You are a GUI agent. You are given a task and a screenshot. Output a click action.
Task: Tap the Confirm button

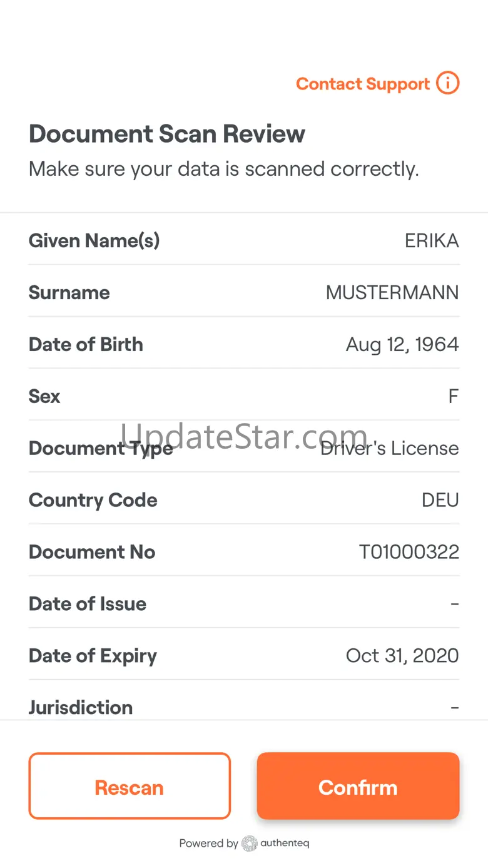click(358, 786)
